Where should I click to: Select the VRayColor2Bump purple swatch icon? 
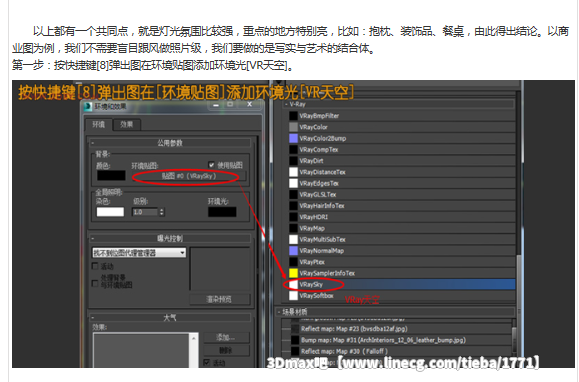pyautogui.click(x=293, y=138)
